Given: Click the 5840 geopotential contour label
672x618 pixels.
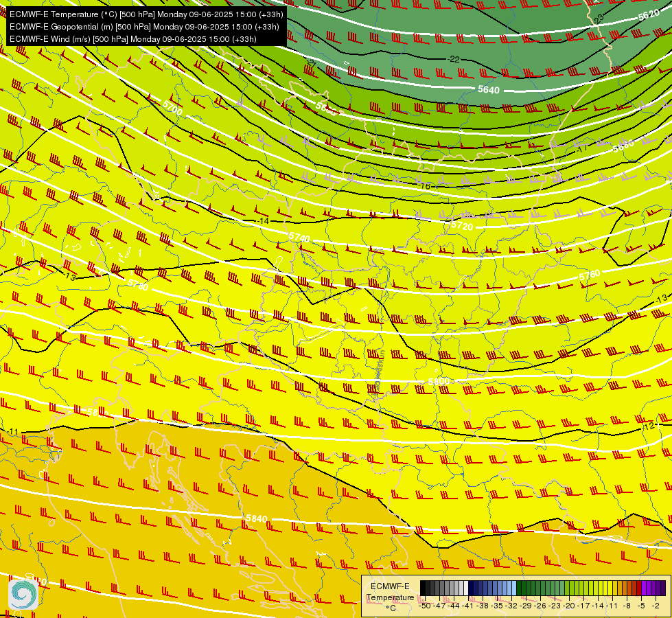Looking at the screenshot, I should click(257, 518).
